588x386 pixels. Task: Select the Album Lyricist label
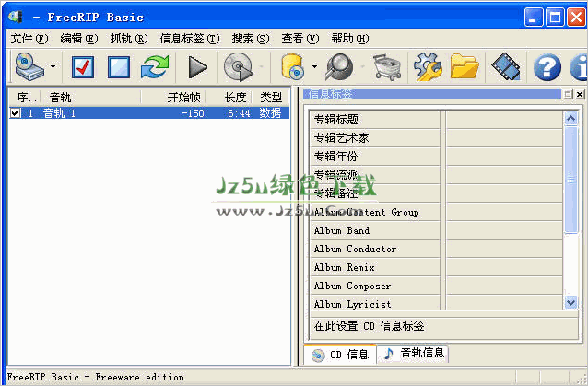pos(352,304)
